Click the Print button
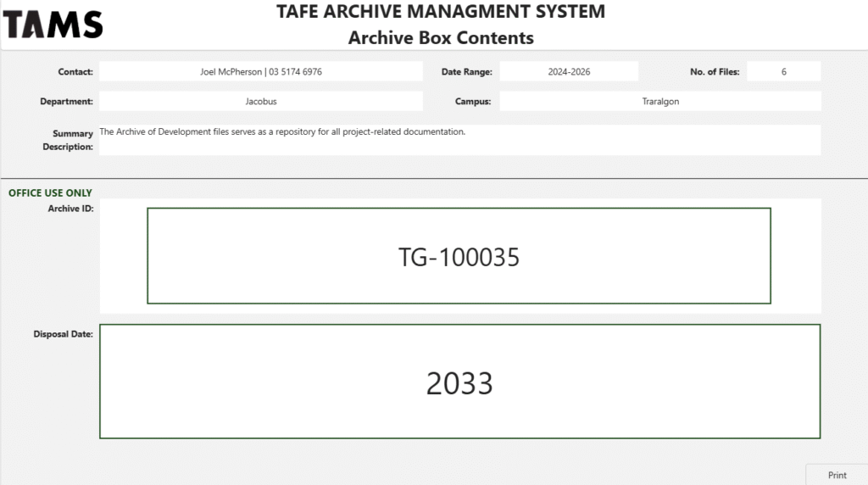This screenshot has height=485, width=868. [837, 475]
